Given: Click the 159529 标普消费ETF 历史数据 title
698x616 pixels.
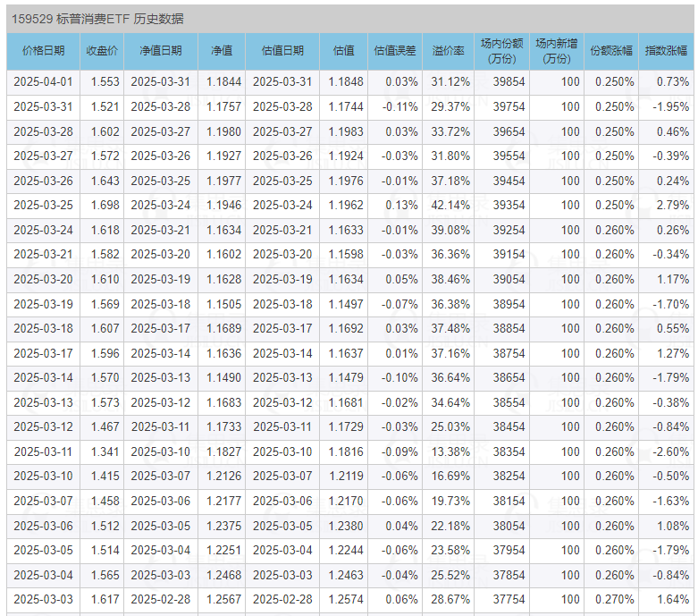Looking at the screenshot, I should [x=98, y=19].
